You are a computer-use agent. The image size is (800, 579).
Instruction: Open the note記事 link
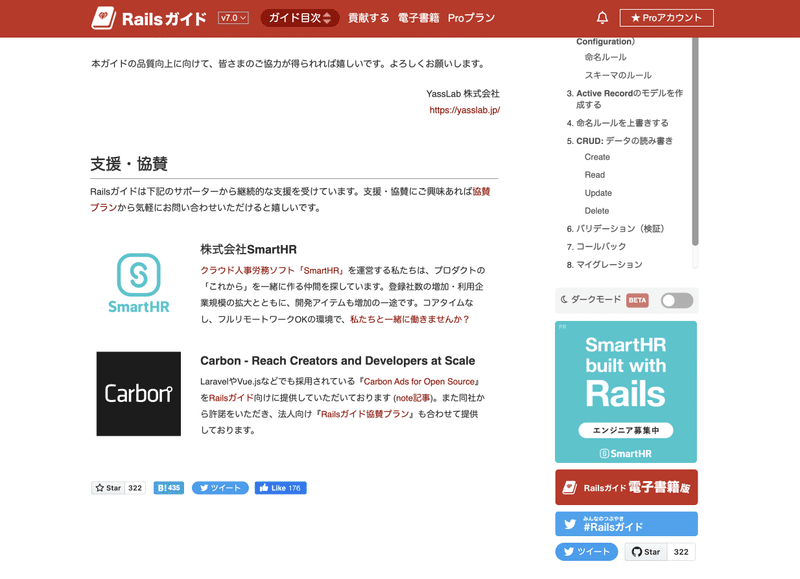click(413, 397)
